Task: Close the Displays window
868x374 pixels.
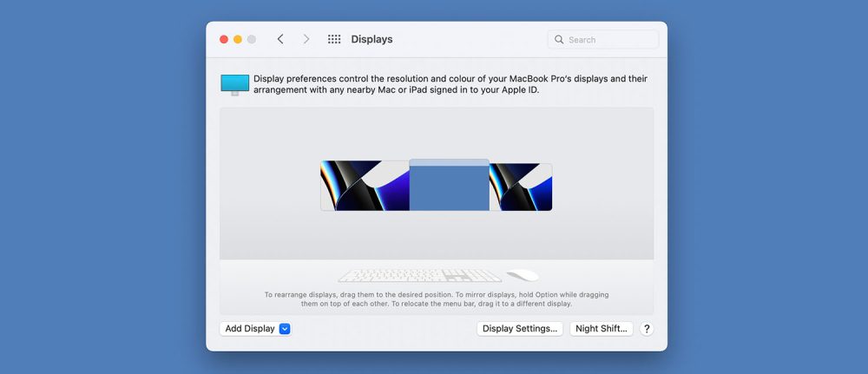Action: 224,39
